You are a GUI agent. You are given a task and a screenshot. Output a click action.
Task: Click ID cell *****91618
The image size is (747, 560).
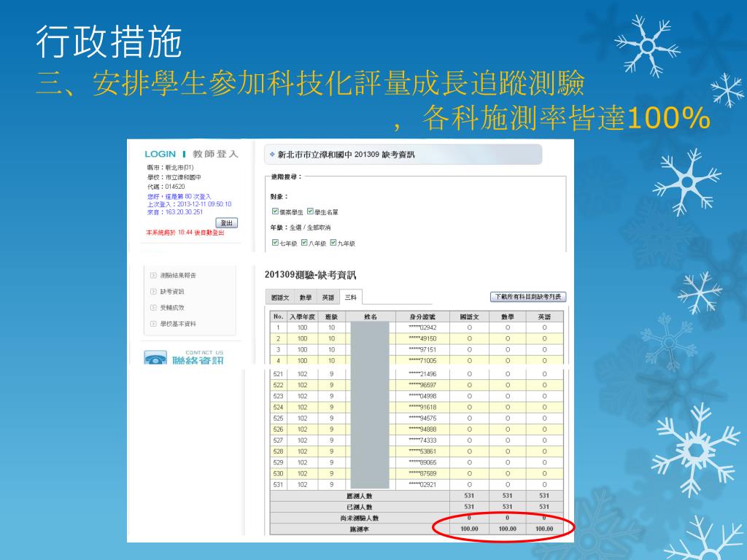click(422, 407)
